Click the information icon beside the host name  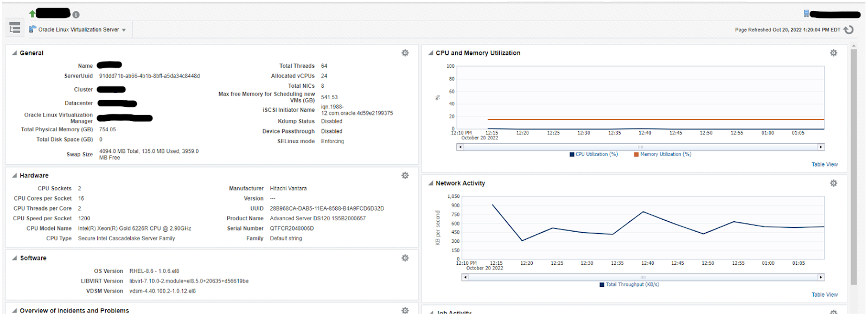[x=76, y=15]
